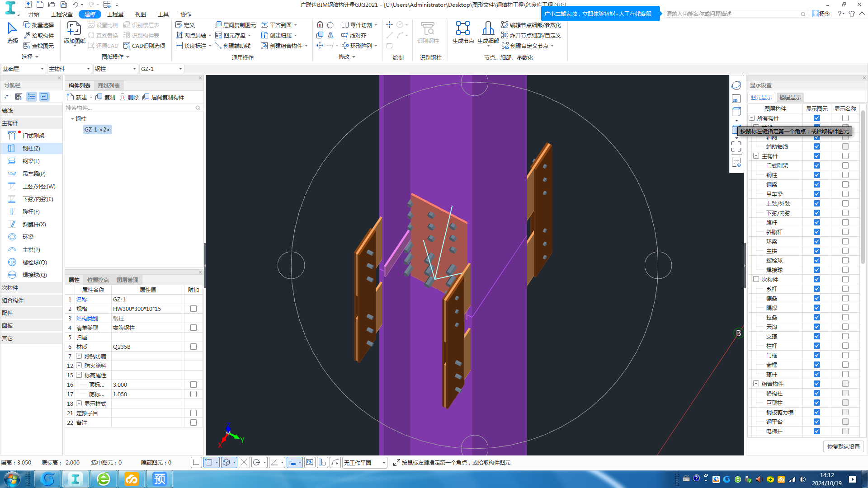Screen dimensions: 868x488
Task: Click 层间复制图元 copy between floors
Action: [235, 25]
